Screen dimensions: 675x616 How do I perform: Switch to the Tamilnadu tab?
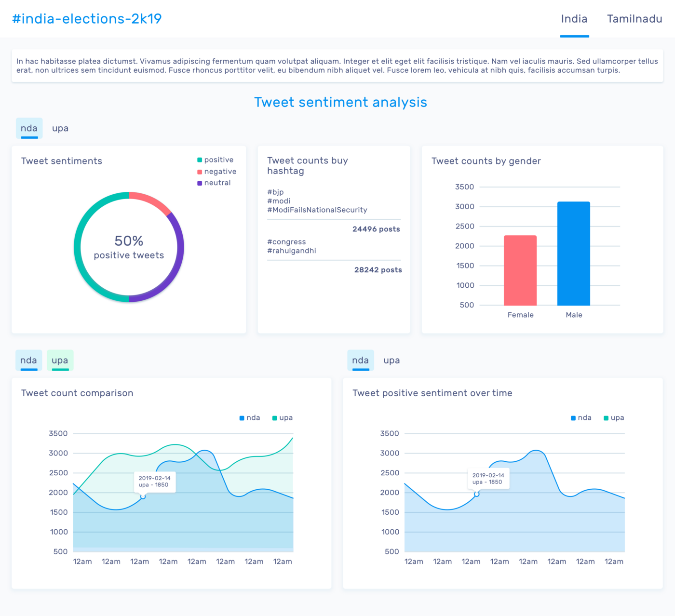(634, 19)
